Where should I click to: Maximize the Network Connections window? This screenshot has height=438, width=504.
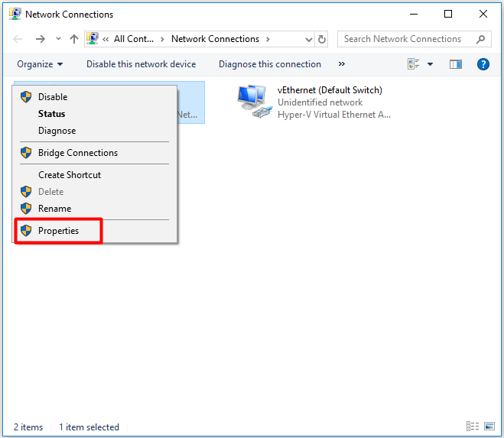click(x=448, y=14)
